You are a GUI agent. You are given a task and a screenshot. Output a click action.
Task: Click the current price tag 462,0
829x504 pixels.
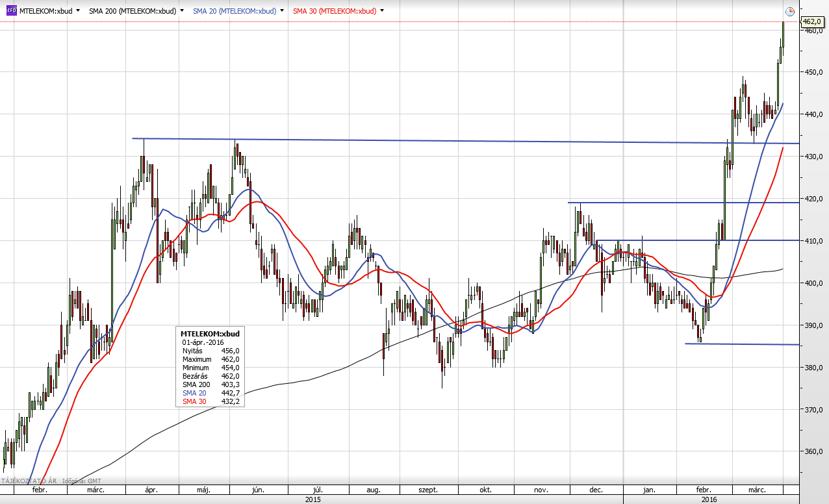814,21
